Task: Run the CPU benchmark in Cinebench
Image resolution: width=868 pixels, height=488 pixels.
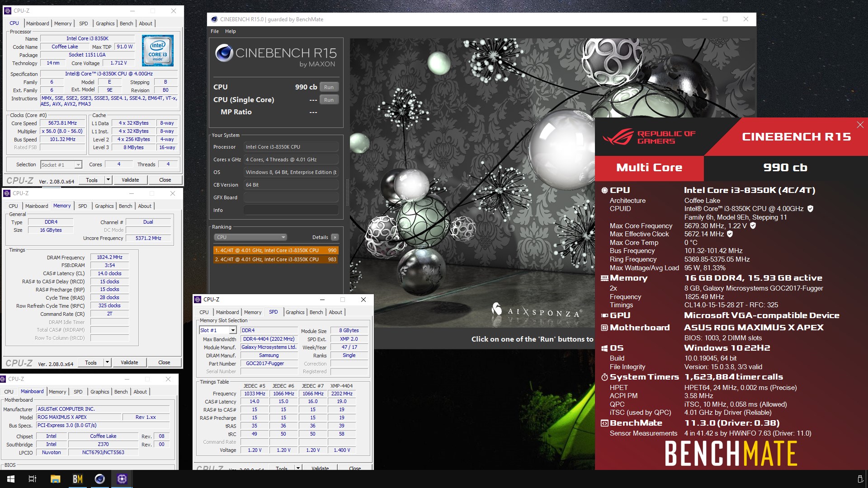Action: coord(329,87)
